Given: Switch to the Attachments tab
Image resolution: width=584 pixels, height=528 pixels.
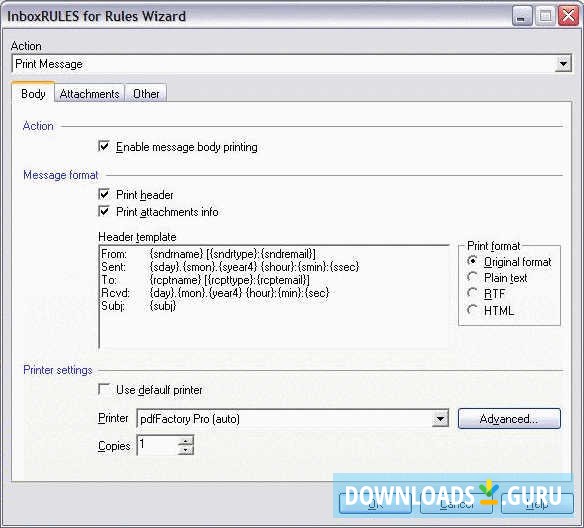Looking at the screenshot, I should click(x=89, y=94).
